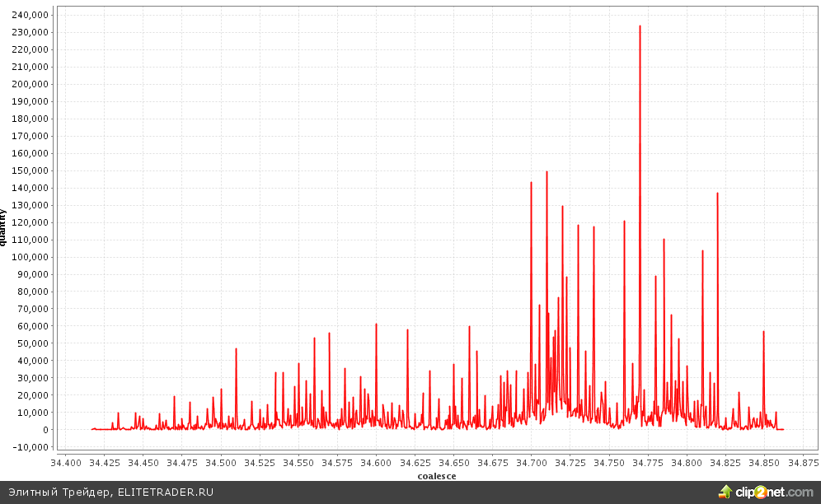Click the y-axis label 180,000
Image resolution: width=821 pixels, height=504 pixels.
tap(30, 119)
